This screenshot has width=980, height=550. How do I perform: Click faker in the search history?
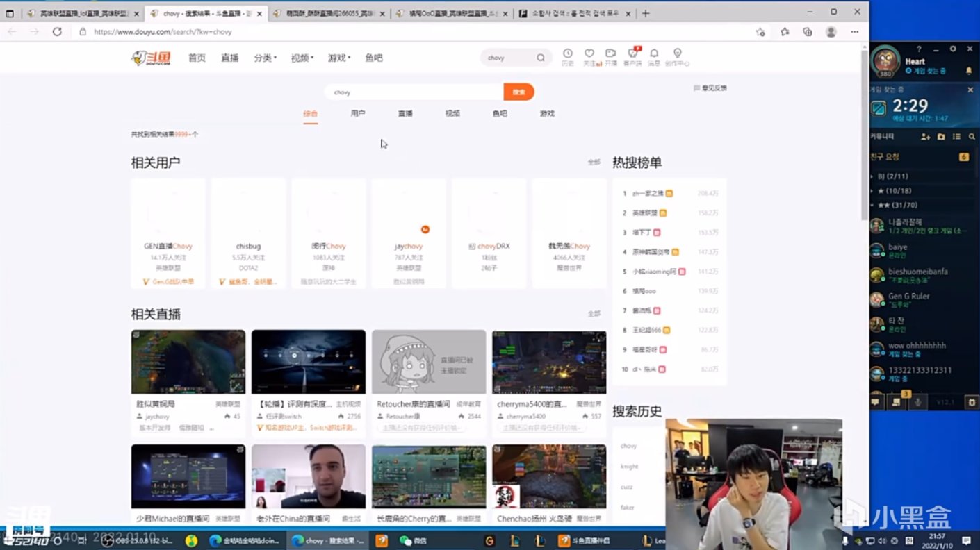(x=628, y=507)
